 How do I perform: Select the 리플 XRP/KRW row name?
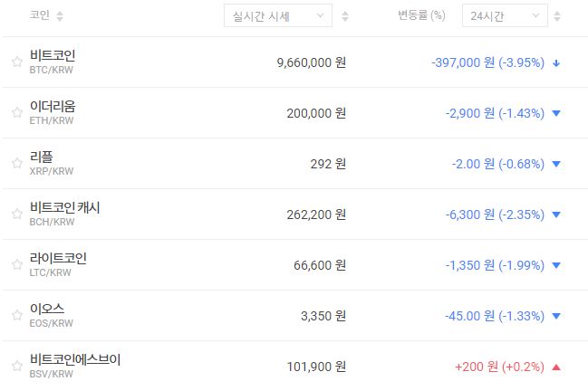42,157
